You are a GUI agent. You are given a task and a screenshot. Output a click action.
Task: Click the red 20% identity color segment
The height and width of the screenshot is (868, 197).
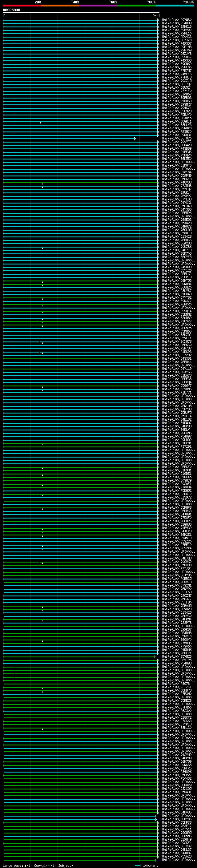tap(22, 6)
